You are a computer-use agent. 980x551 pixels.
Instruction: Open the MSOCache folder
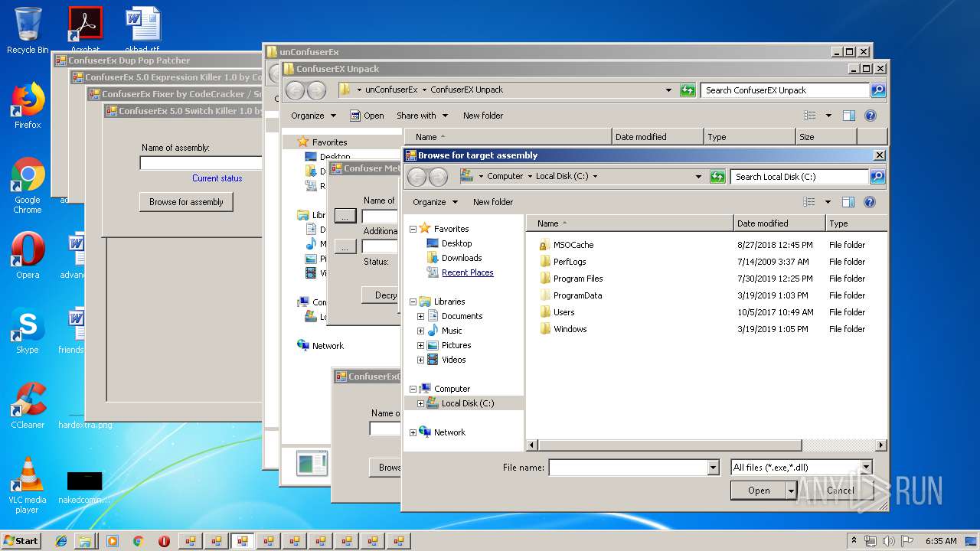[573, 245]
